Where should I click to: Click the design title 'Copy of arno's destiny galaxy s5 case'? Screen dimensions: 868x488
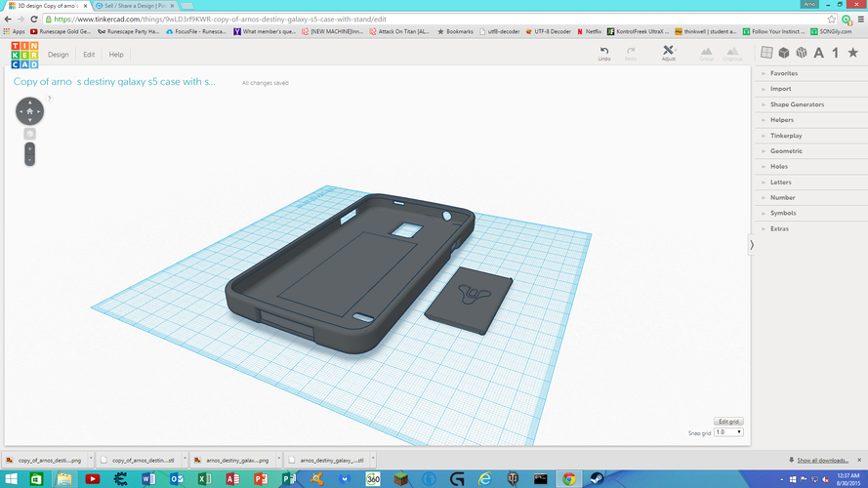[114, 81]
